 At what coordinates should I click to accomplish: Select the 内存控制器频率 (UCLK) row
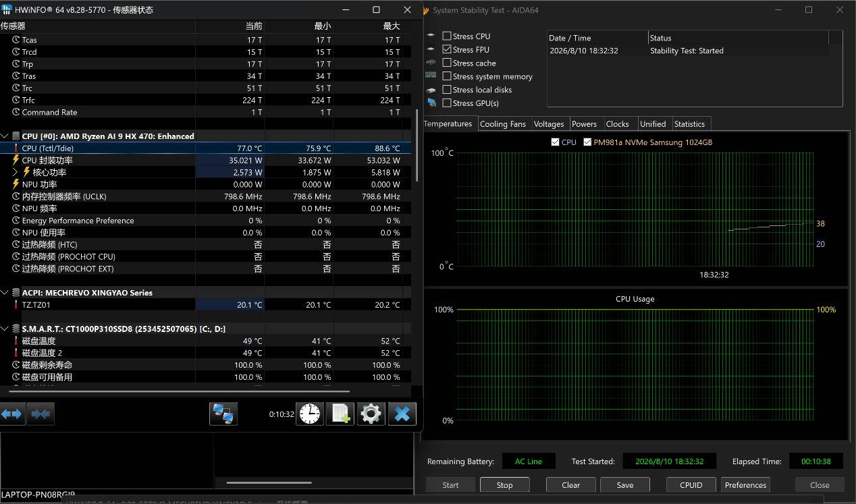[205, 196]
